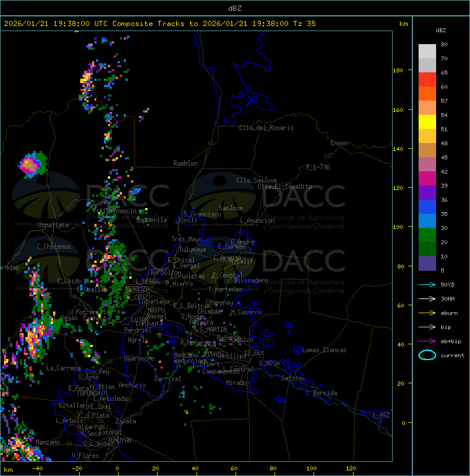Click the Zapata place label
Screen dimensions: 470x476
pos(125,421)
